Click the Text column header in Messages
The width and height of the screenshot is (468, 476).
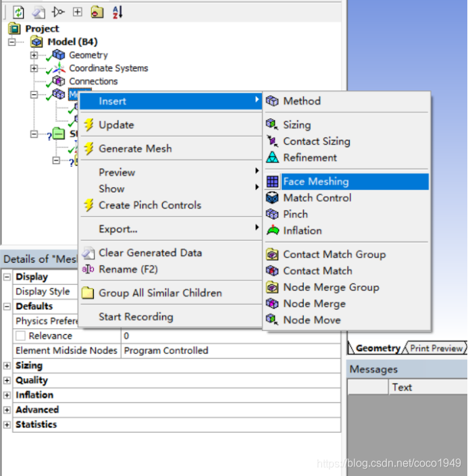click(x=428, y=388)
